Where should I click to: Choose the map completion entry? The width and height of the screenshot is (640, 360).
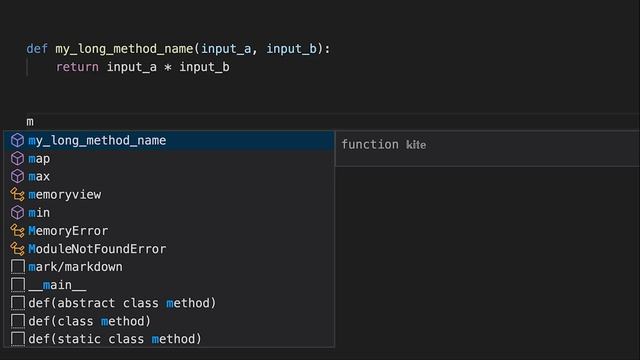click(x=169, y=158)
